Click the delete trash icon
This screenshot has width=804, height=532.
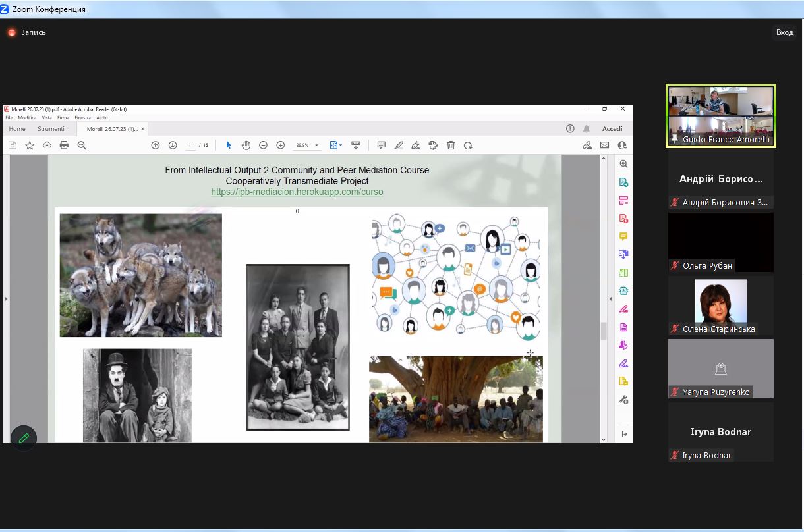(x=451, y=146)
